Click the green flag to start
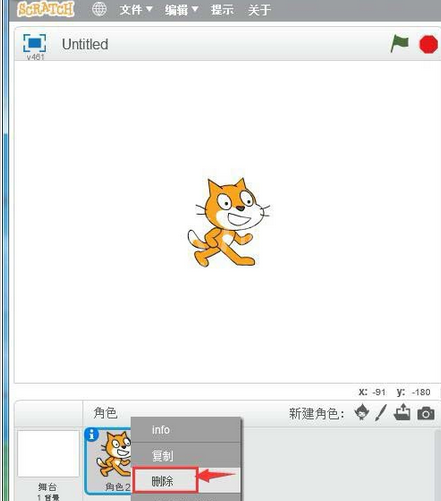This screenshot has width=441, height=501. pos(400,44)
